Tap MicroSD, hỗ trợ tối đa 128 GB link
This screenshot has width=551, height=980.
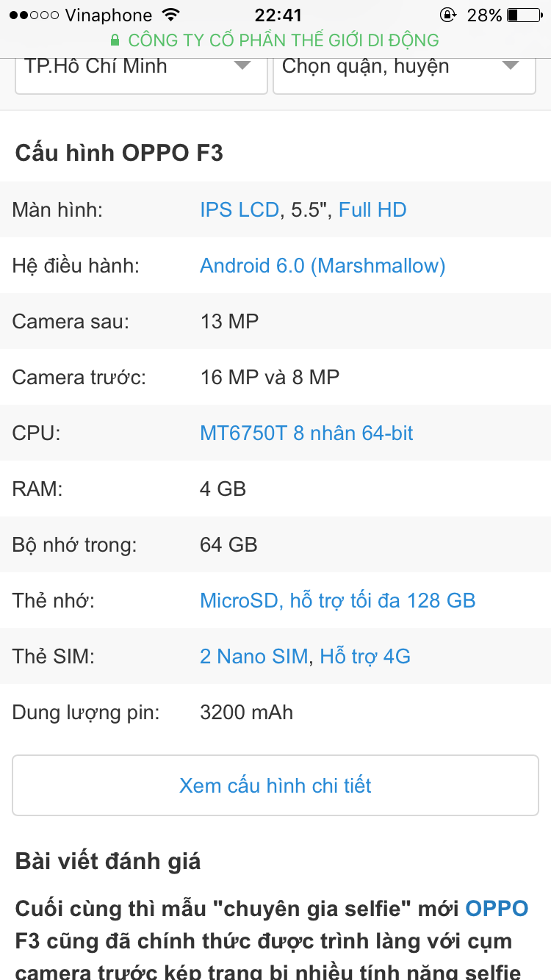pyautogui.click(x=337, y=601)
